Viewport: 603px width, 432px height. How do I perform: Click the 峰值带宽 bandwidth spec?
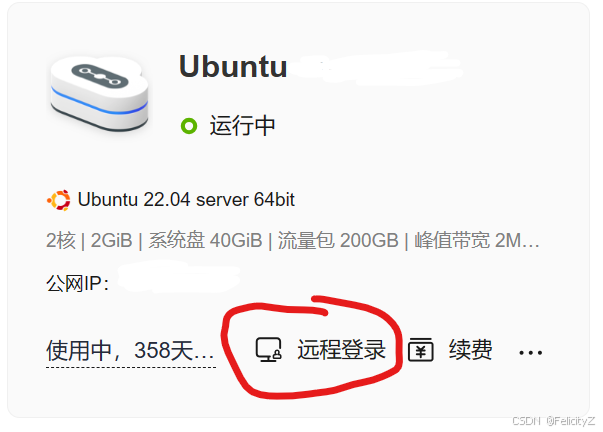pos(477,240)
